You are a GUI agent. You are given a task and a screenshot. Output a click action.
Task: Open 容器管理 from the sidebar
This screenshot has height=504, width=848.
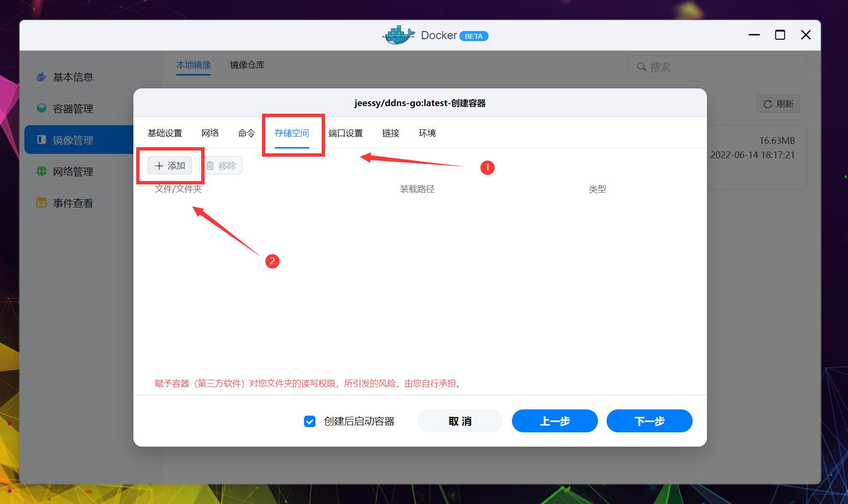pyautogui.click(x=72, y=108)
